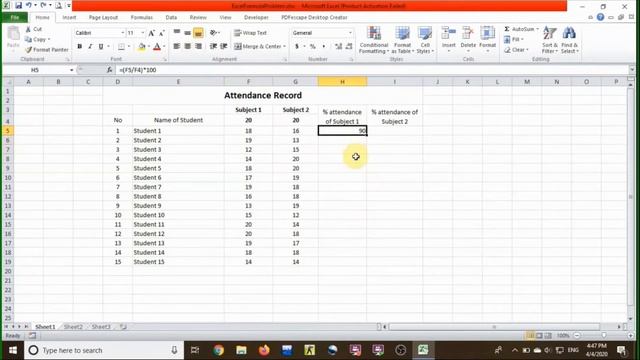640x360 pixels.
Task: Open the Calibri font name dropdown
Action: pyautogui.click(x=122, y=33)
